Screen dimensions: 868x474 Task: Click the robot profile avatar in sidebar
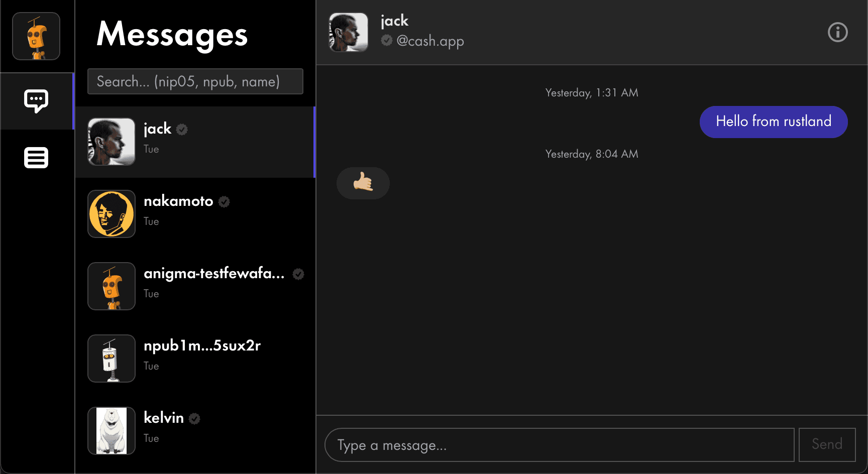tap(36, 36)
